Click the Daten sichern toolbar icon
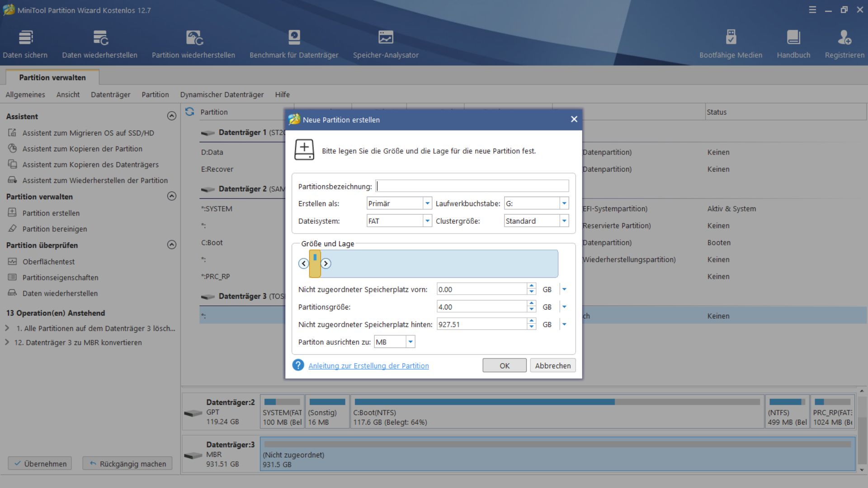868x488 pixels. 25,38
